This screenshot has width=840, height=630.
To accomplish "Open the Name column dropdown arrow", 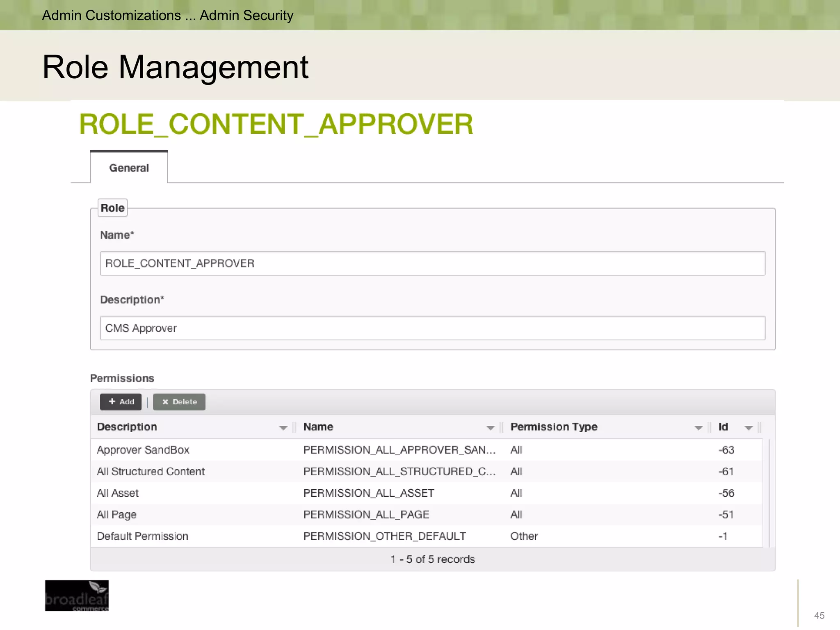I will tap(490, 427).
